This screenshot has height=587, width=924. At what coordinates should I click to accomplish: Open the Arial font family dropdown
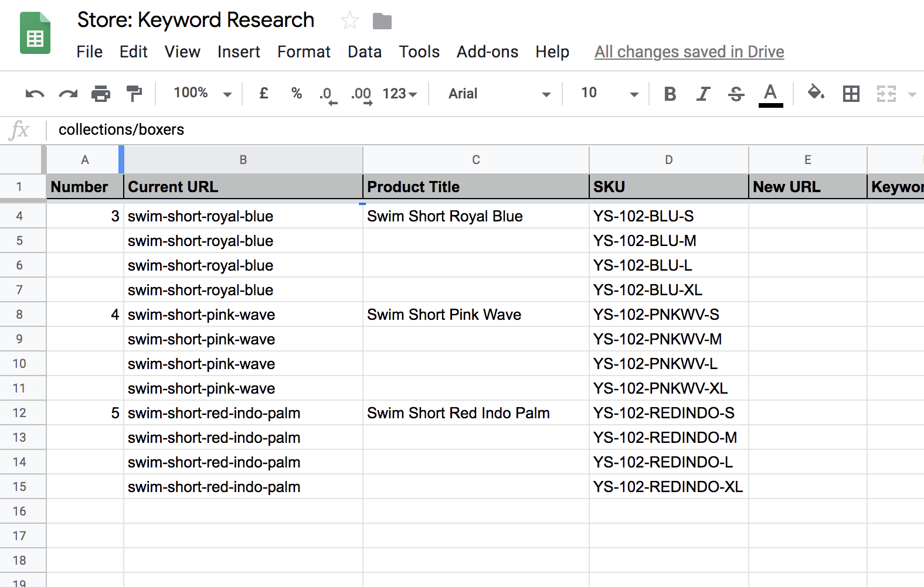tap(499, 94)
